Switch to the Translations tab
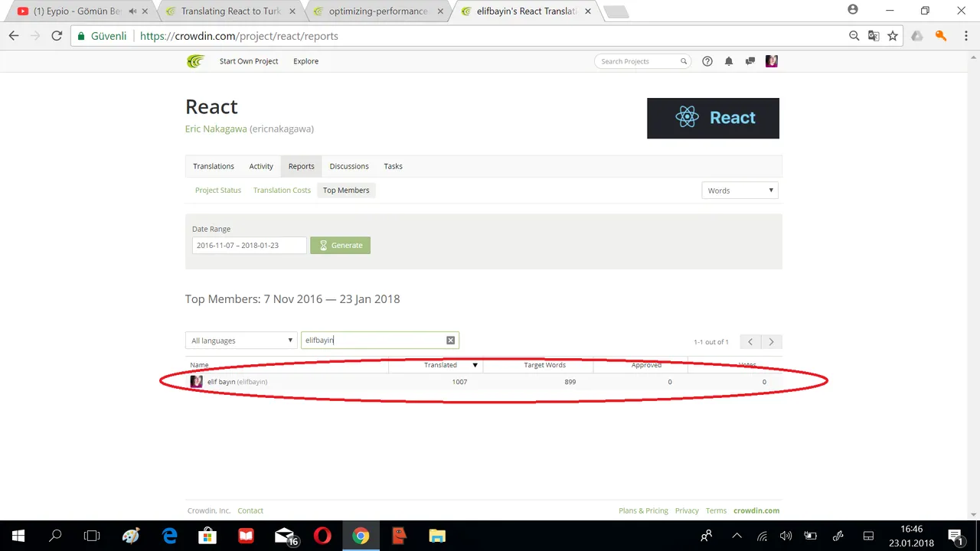 214,166
